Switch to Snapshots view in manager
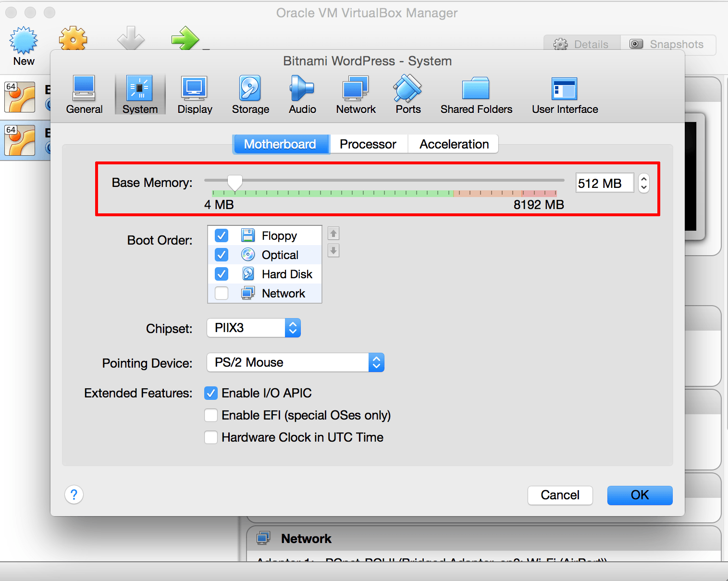Image resolution: width=728 pixels, height=581 pixels. [x=668, y=44]
